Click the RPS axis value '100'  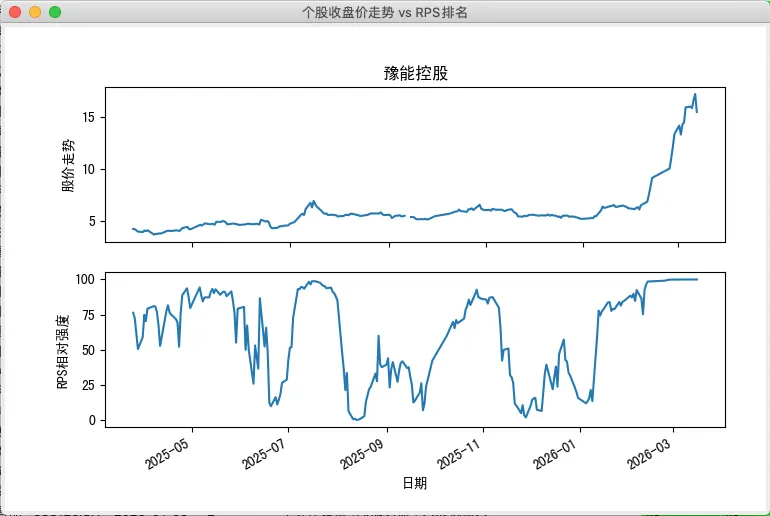pyautogui.click(x=85, y=279)
